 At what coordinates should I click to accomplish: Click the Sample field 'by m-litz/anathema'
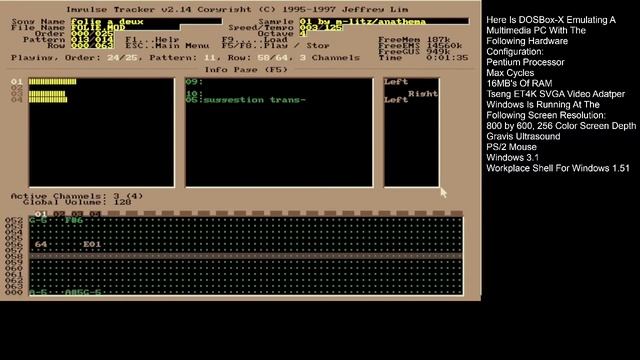tap(384, 21)
